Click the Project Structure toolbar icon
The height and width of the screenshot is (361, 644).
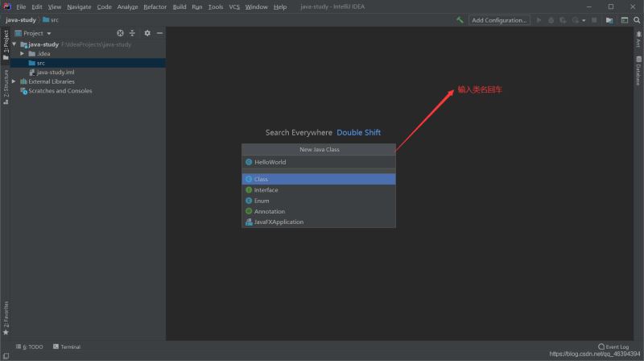(x=609, y=19)
